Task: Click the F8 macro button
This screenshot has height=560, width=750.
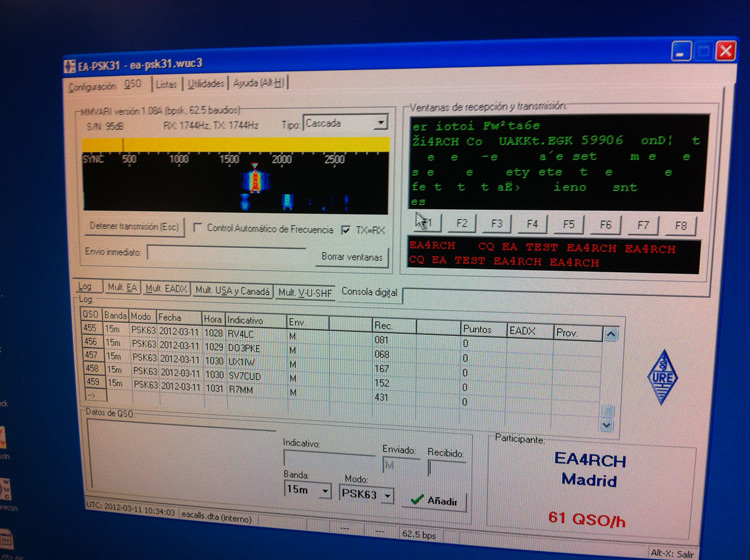Action: click(x=681, y=226)
